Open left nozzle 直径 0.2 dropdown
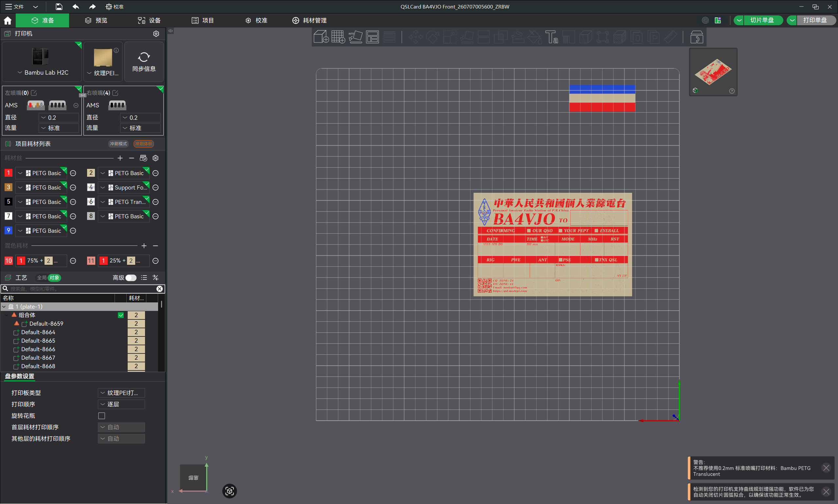The height and width of the screenshot is (504, 838). coord(59,117)
